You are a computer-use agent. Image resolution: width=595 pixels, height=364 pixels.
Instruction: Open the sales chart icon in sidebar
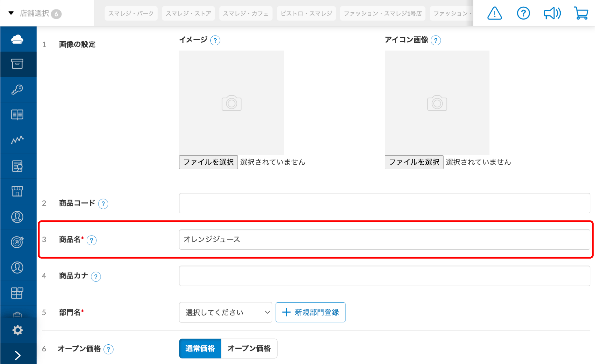pos(18,140)
